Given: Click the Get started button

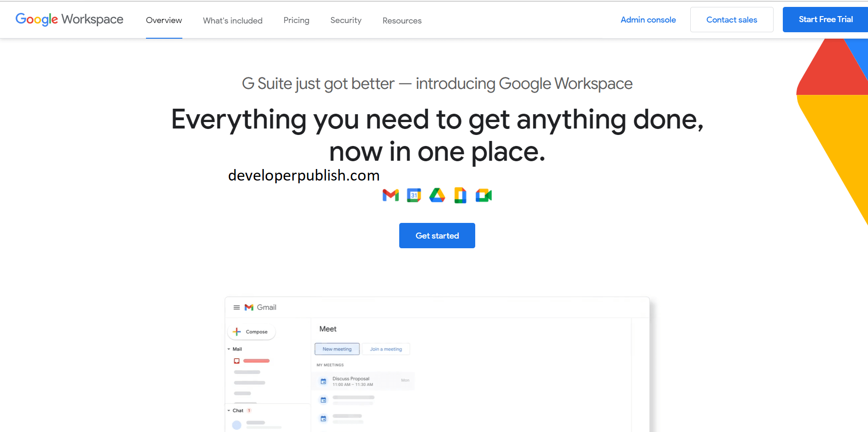Looking at the screenshot, I should coord(437,236).
